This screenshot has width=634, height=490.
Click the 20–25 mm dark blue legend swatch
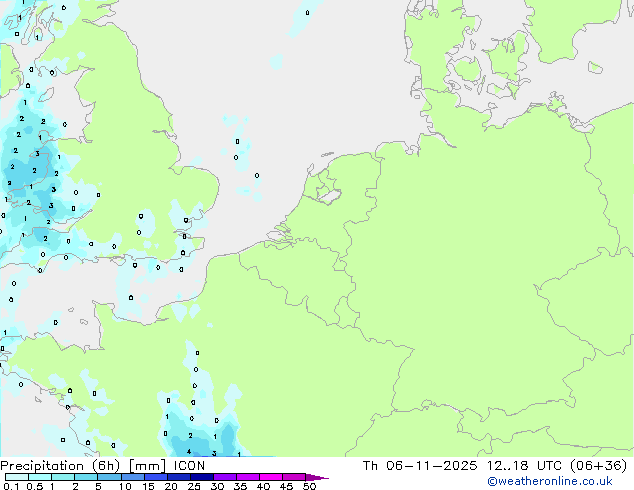[178, 477]
